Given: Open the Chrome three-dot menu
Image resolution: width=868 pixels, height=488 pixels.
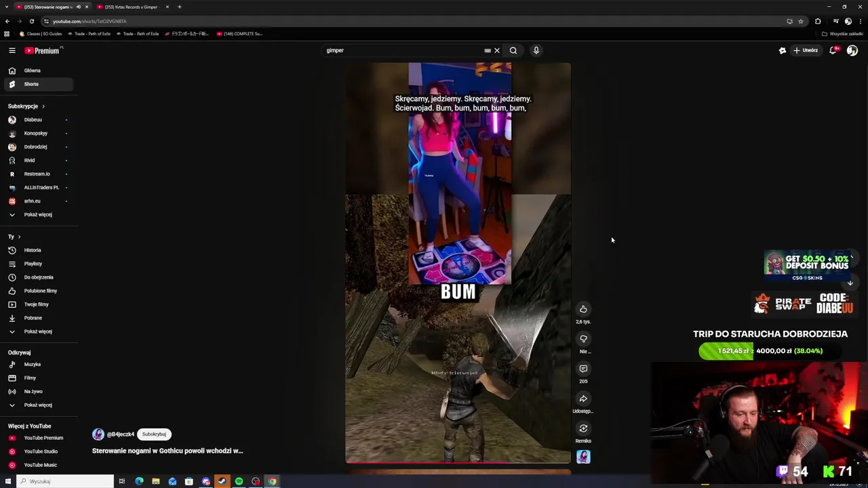Looking at the screenshot, I should point(860,21).
